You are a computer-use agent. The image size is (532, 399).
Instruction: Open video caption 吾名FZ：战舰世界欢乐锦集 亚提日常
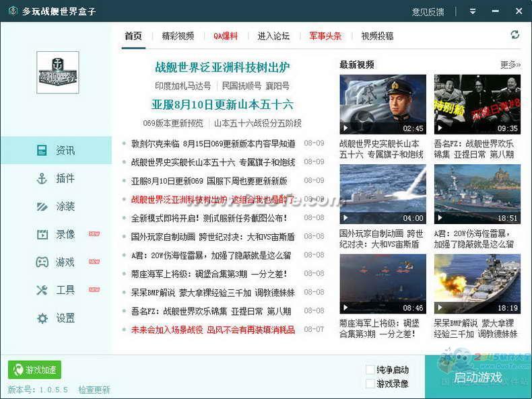[474, 149]
